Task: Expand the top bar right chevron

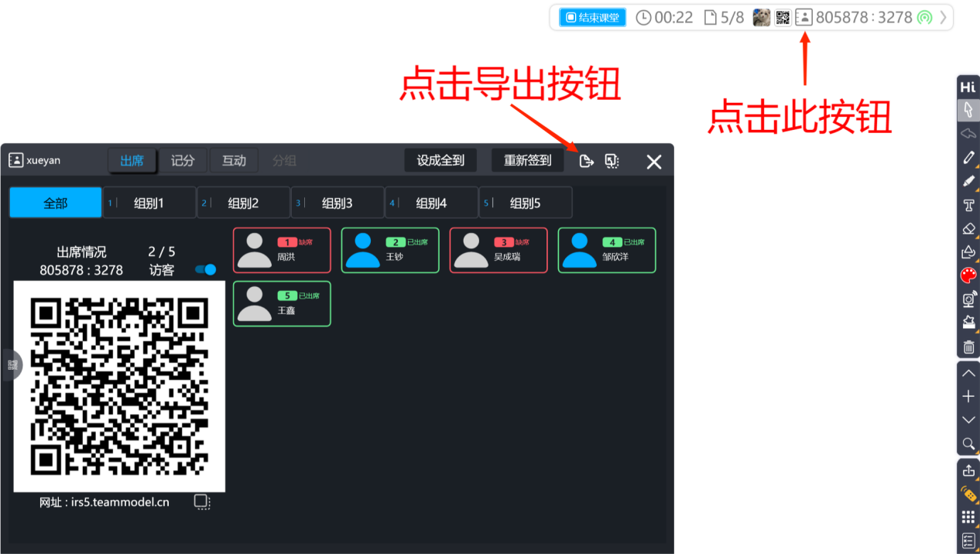Action: pos(943,17)
